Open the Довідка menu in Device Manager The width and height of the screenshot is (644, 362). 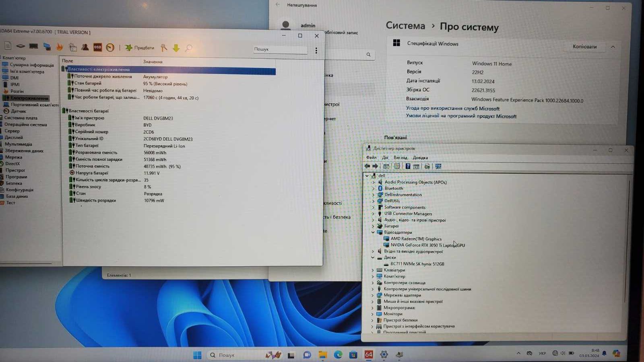pos(420,158)
